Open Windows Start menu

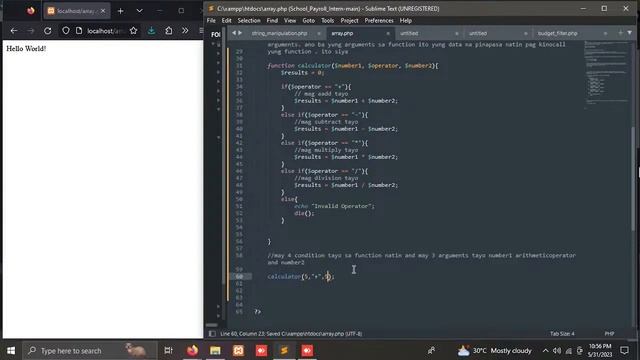tap(11, 350)
